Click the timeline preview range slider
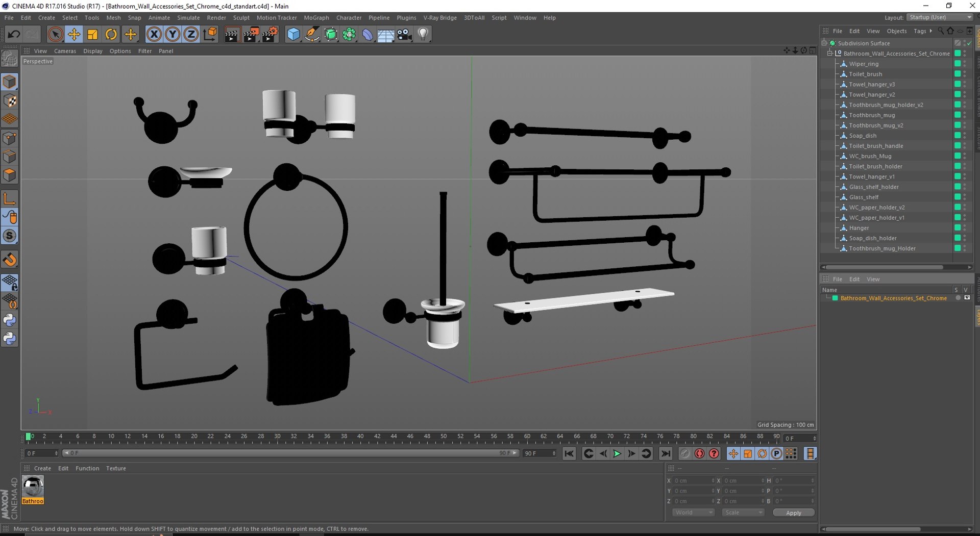Screen dimensions: 980x536 tap(290, 453)
